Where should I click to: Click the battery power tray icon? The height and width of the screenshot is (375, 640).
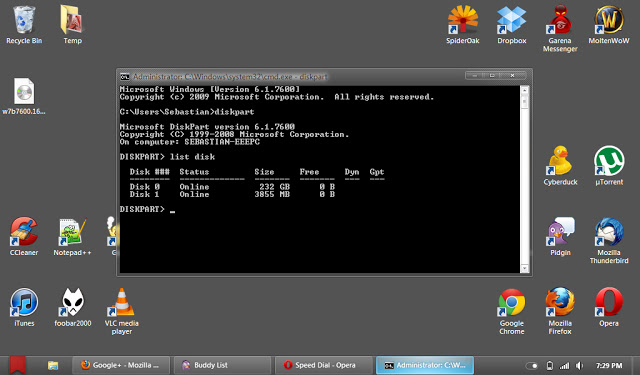pyautogui.click(x=550, y=366)
